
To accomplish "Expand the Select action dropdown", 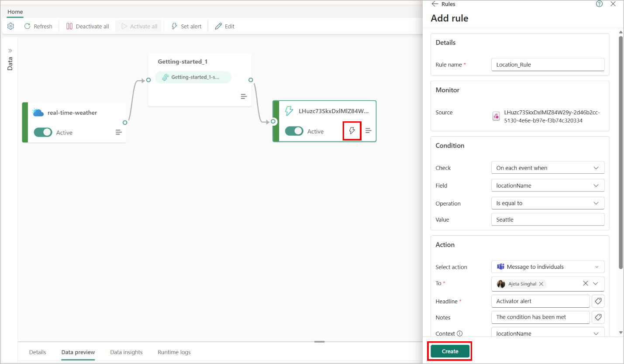I will [x=548, y=267].
